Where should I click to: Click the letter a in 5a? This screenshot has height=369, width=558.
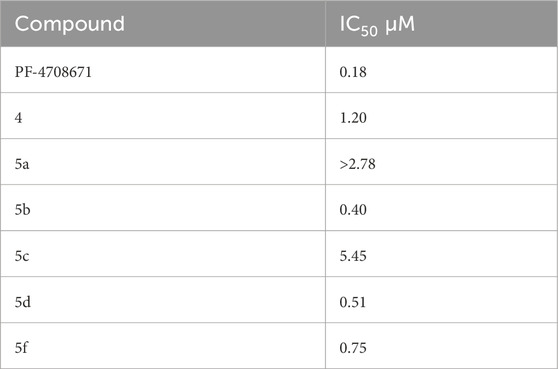coord(26,165)
